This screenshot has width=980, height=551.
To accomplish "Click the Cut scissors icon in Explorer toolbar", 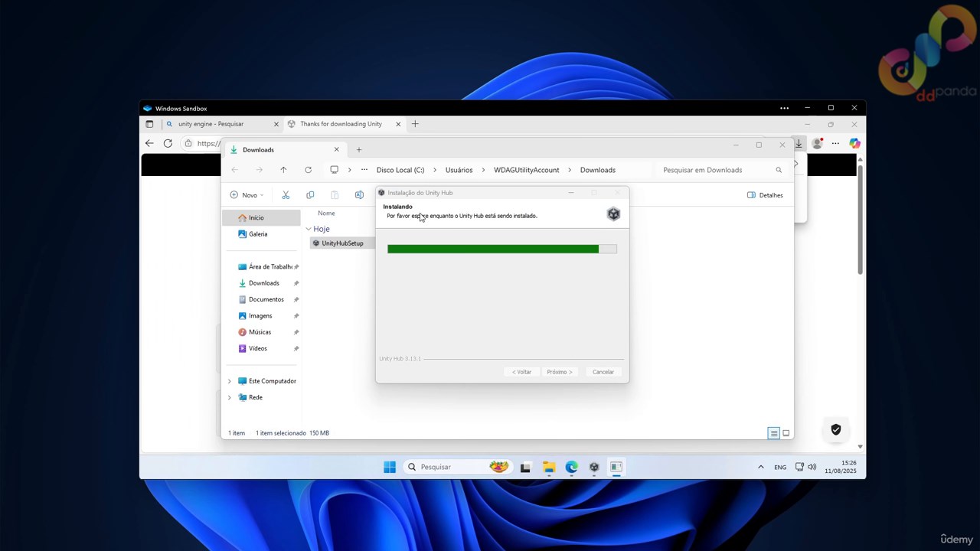I will tap(286, 195).
